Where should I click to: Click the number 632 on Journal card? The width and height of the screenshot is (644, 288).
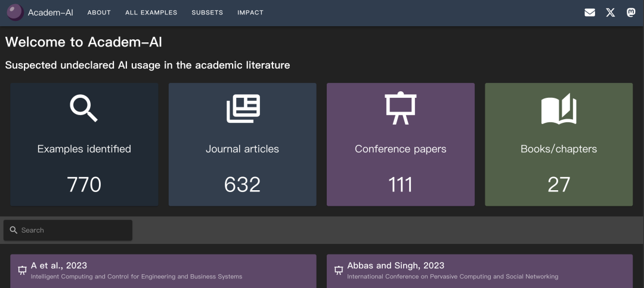coord(242,184)
